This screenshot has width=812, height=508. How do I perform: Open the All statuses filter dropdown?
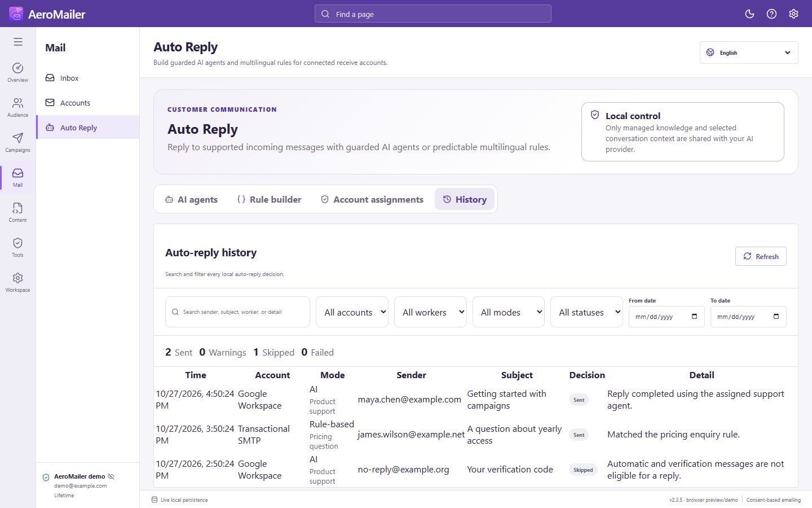[587, 312]
